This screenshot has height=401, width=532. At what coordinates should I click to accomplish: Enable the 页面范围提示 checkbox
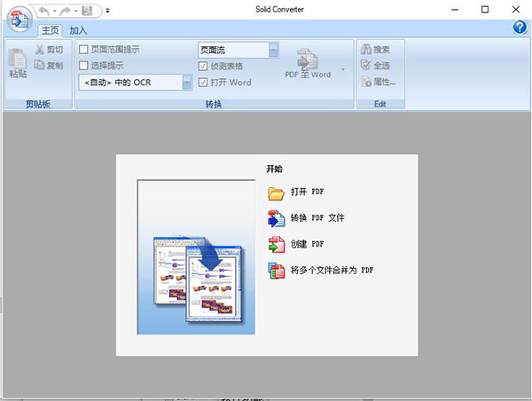pos(83,50)
